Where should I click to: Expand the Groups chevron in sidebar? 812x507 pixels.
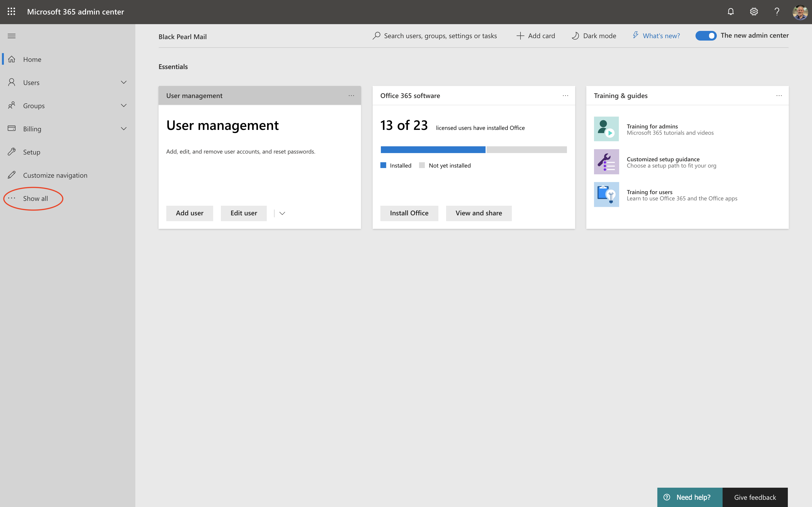click(x=123, y=106)
